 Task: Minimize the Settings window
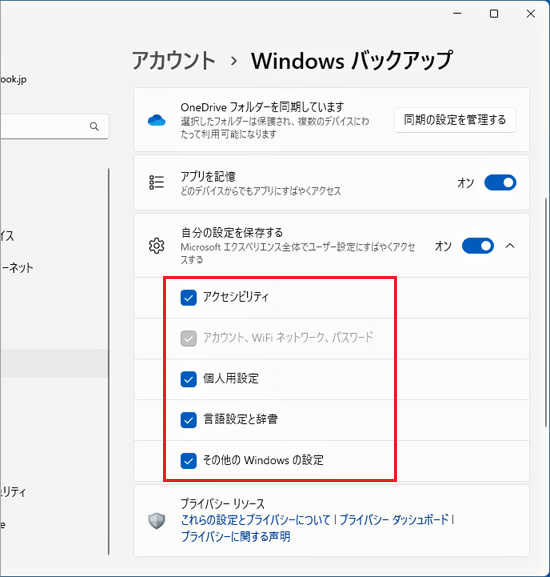pyautogui.click(x=457, y=14)
